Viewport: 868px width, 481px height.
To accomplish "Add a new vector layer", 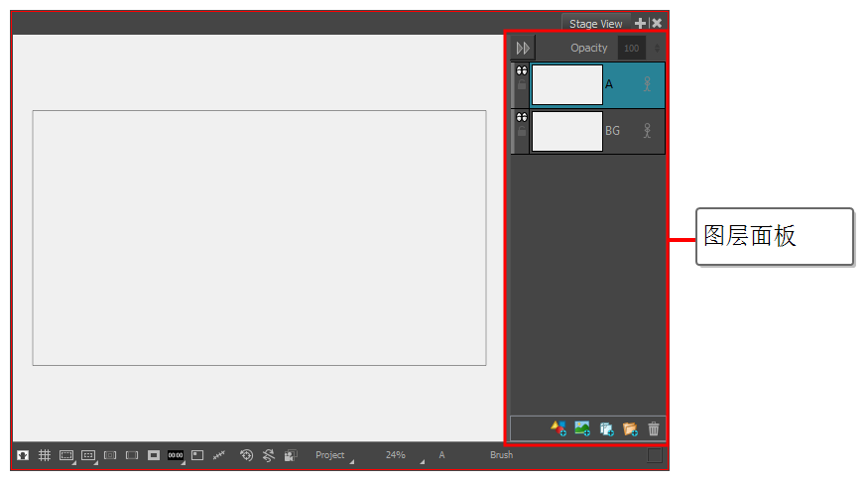I will 558,428.
